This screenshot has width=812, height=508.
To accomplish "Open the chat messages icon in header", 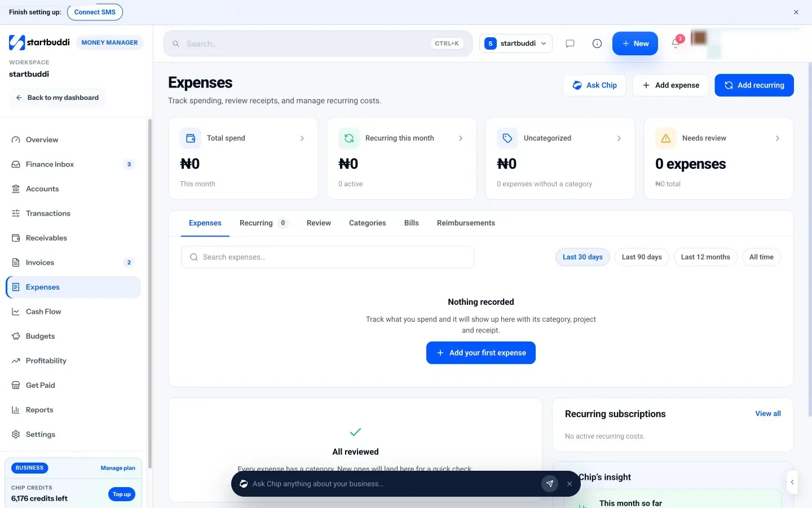I will pos(570,43).
